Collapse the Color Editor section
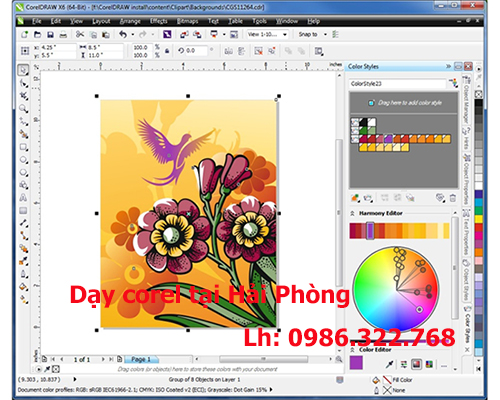This screenshot has height=400, width=500. click(352, 350)
